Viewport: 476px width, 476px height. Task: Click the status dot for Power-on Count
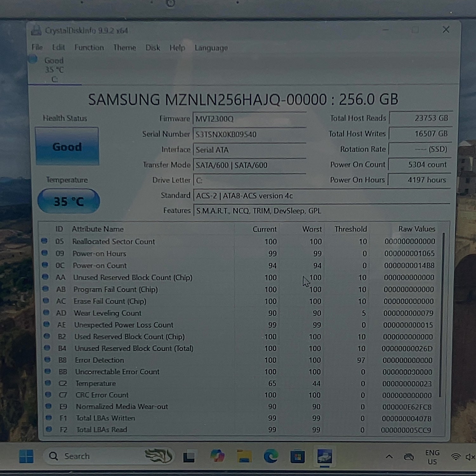[x=45, y=265]
